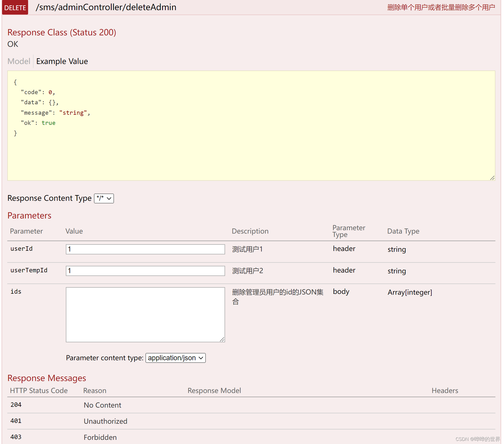Viewport: 504px width, 444px height.
Task: Click into the userId value field
Action: click(x=145, y=249)
